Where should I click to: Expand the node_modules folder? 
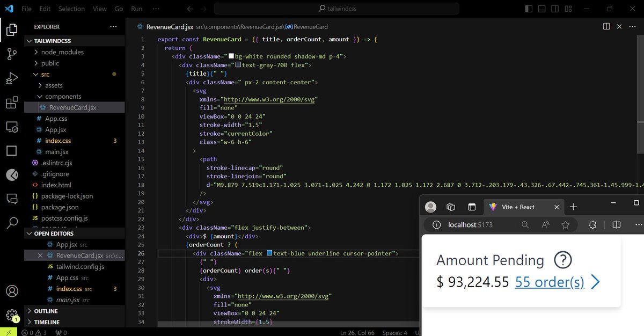click(75, 52)
